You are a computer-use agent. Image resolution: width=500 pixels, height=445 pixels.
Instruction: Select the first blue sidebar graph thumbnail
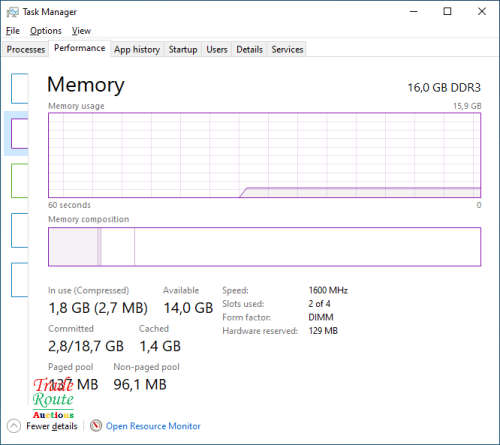(20, 88)
